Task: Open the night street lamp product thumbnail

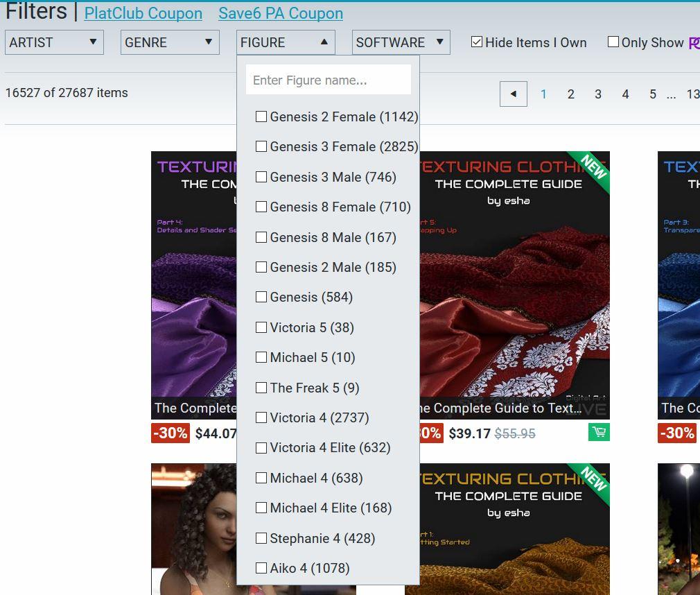Action: [x=679, y=529]
